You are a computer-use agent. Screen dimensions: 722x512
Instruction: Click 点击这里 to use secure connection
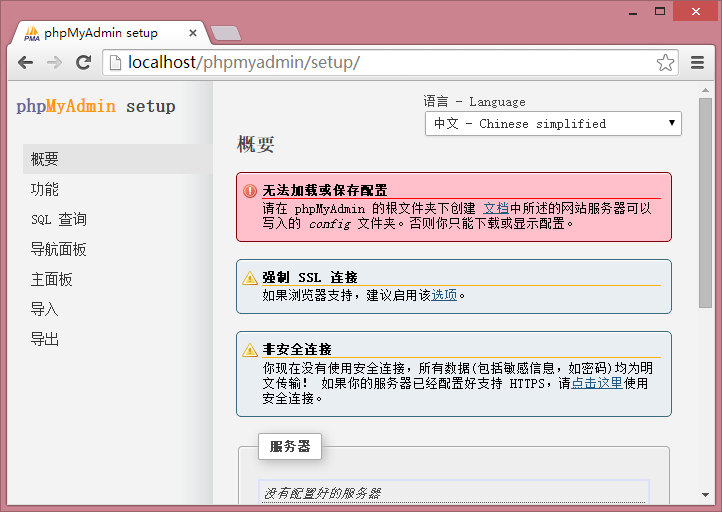597,383
